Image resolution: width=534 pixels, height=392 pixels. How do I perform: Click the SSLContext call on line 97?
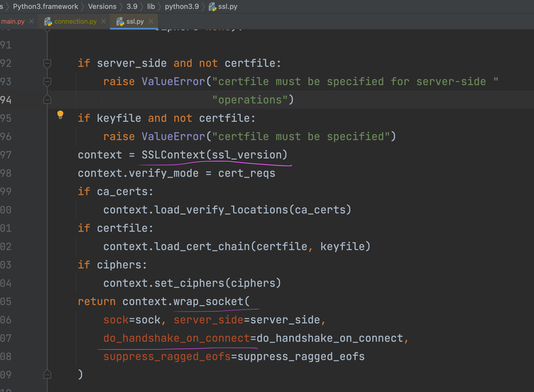tap(173, 155)
